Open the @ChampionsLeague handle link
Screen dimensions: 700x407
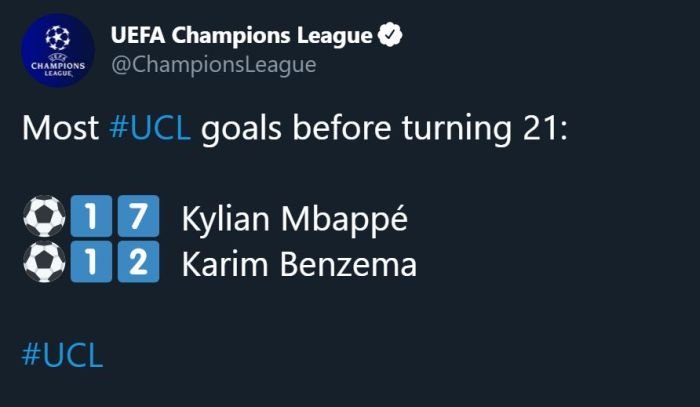(214, 65)
